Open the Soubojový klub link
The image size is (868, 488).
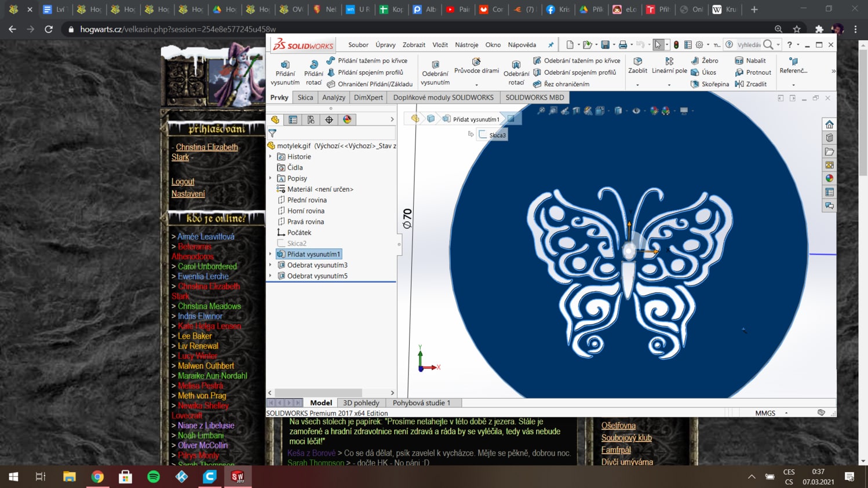pyautogui.click(x=626, y=438)
